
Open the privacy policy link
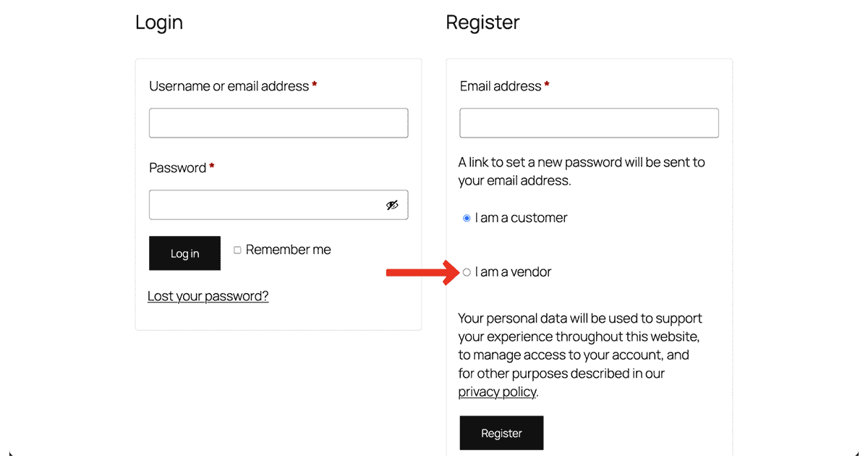(497, 392)
